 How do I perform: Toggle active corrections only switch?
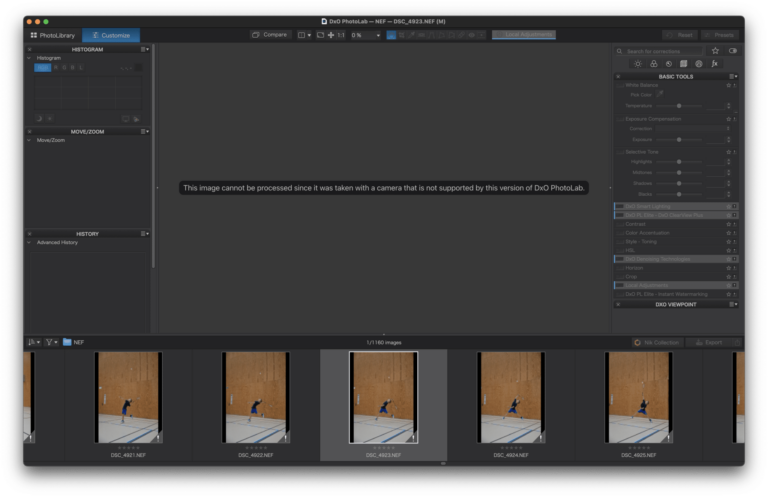[733, 50]
